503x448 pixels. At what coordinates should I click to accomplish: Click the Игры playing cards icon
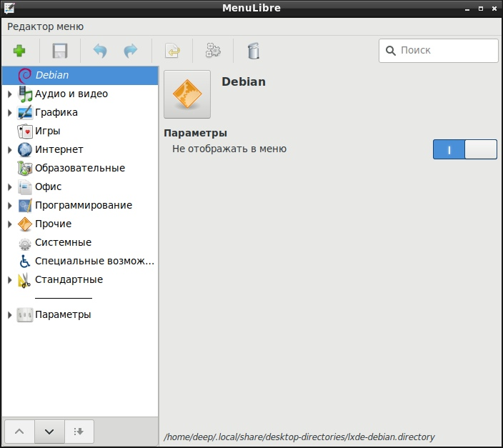pyautogui.click(x=25, y=131)
